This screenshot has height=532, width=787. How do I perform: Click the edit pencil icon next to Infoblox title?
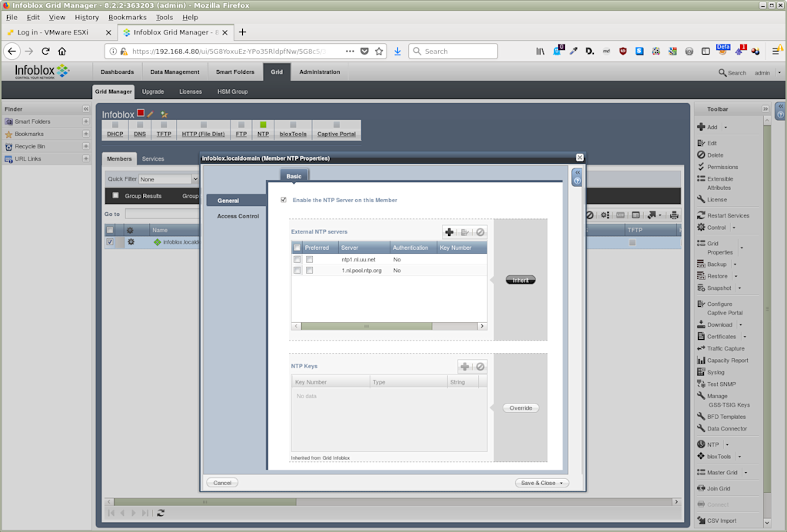coord(150,115)
